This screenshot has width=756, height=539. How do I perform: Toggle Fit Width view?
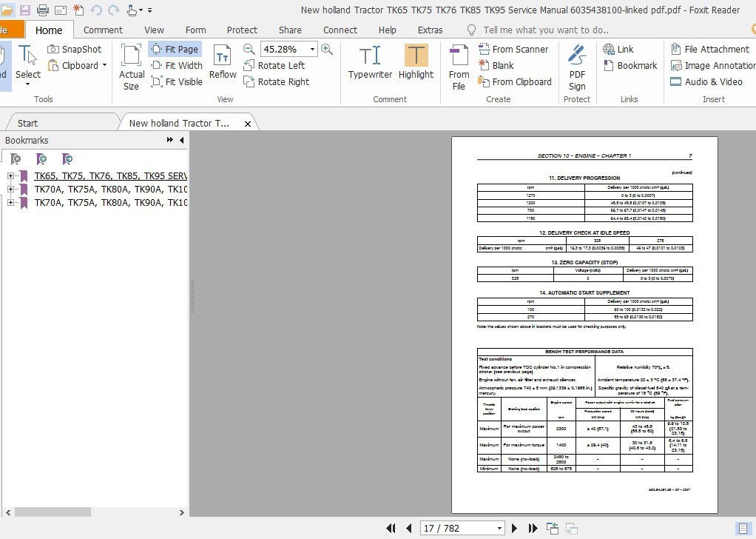coord(177,66)
